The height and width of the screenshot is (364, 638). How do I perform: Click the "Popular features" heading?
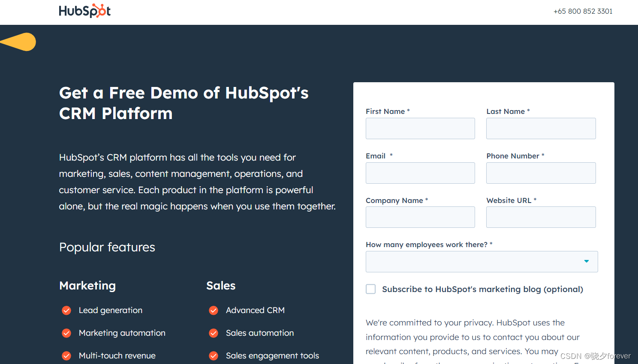[107, 247]
